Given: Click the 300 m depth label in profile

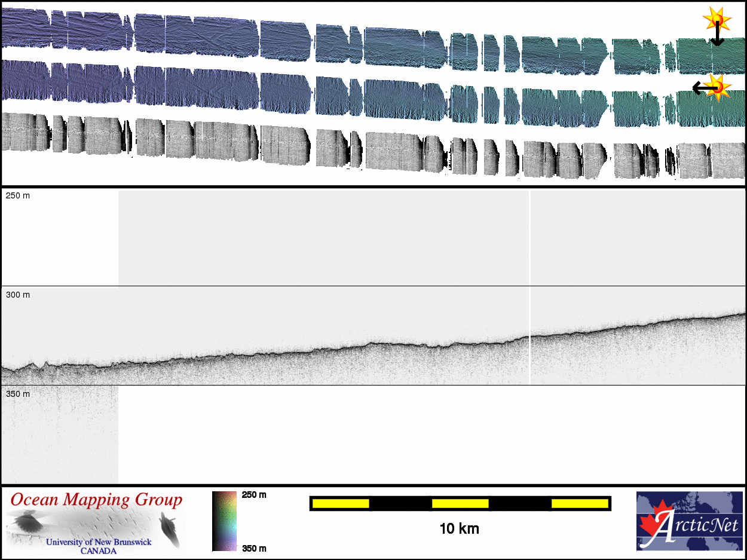Looking at the screenshot, I should pos(18,295).
